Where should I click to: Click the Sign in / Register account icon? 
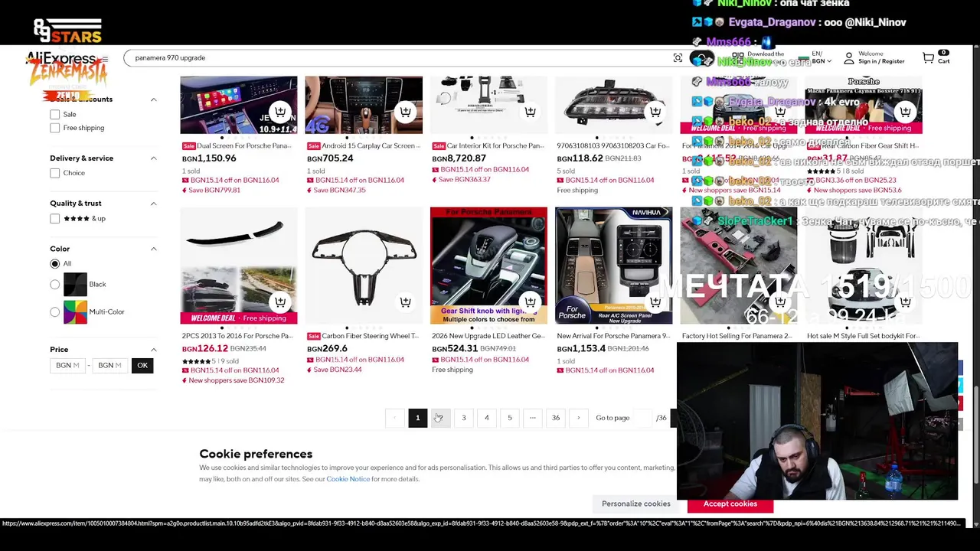click(x=849, y=58)
